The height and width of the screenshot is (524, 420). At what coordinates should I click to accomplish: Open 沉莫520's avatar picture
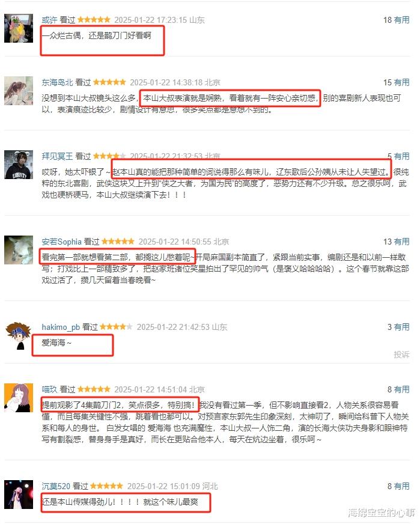pos(19,495)
